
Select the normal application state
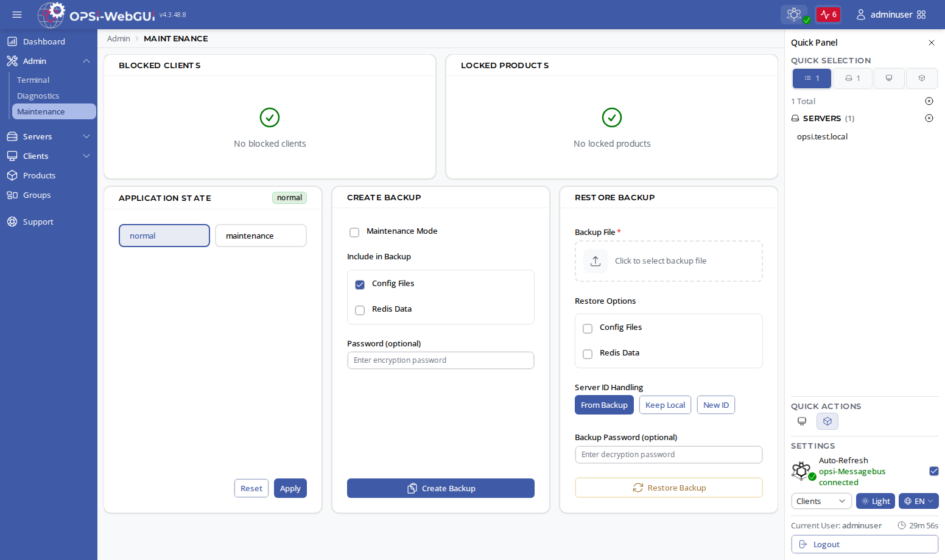tap(164, 236)
